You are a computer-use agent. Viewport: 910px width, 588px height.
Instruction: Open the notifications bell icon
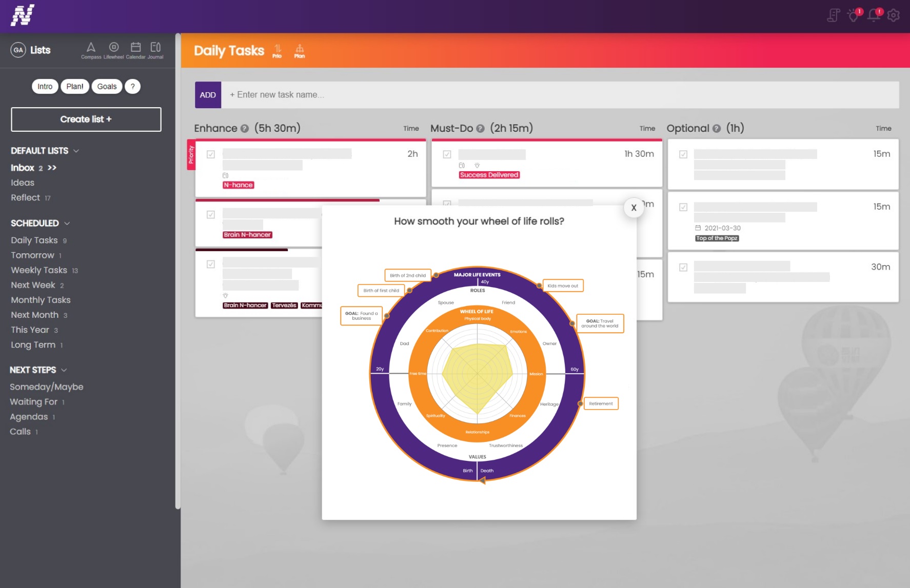click(x=874, y=15)
